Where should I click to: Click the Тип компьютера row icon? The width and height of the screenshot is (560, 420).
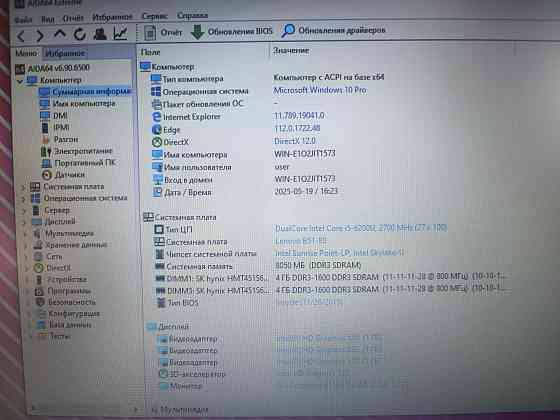(156, 79)
